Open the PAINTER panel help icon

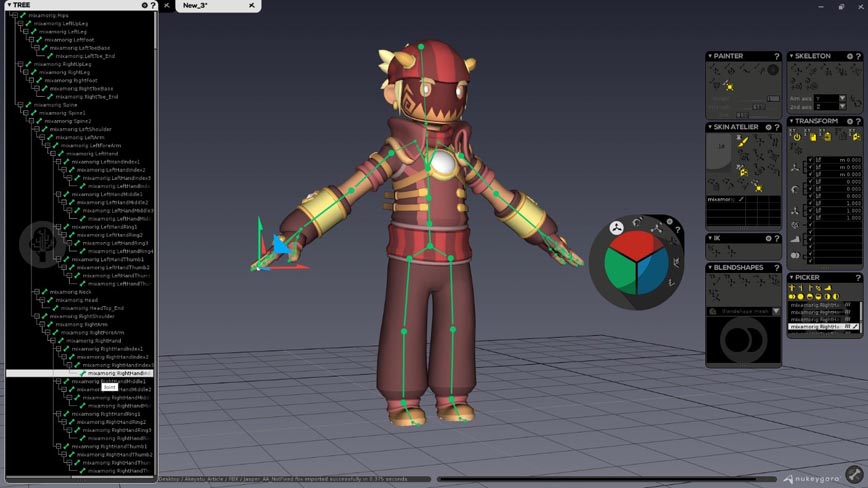pos(777,56)
